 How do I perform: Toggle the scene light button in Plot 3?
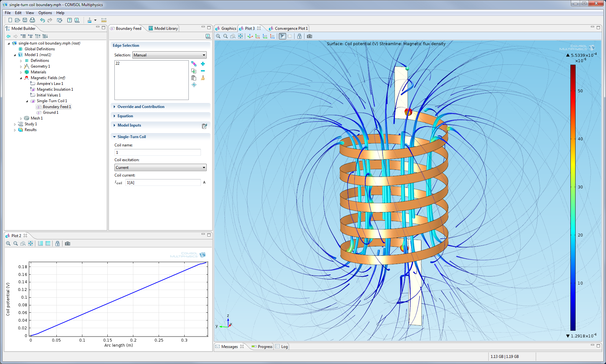[282, 36]
